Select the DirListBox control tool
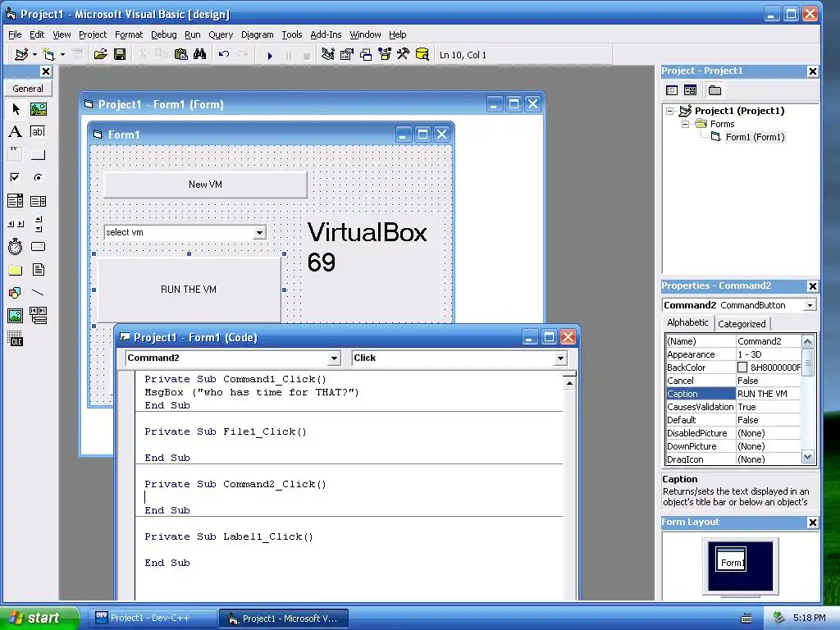Viewport: 840px width, 630px height. [16, 269]
